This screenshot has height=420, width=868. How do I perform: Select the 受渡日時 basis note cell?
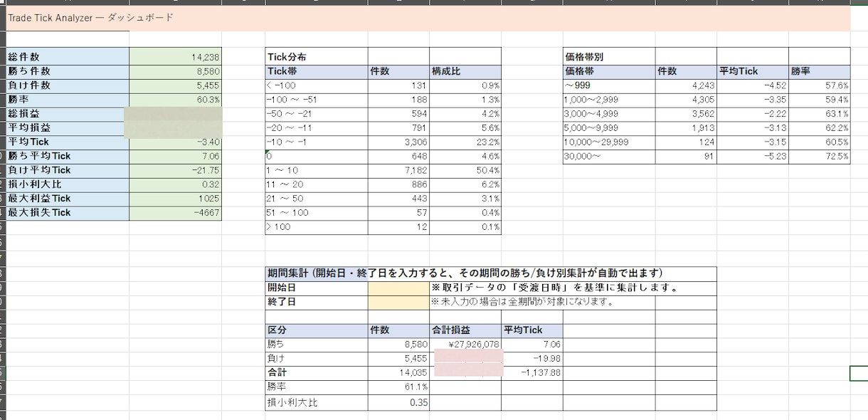(x=573, y=288)
